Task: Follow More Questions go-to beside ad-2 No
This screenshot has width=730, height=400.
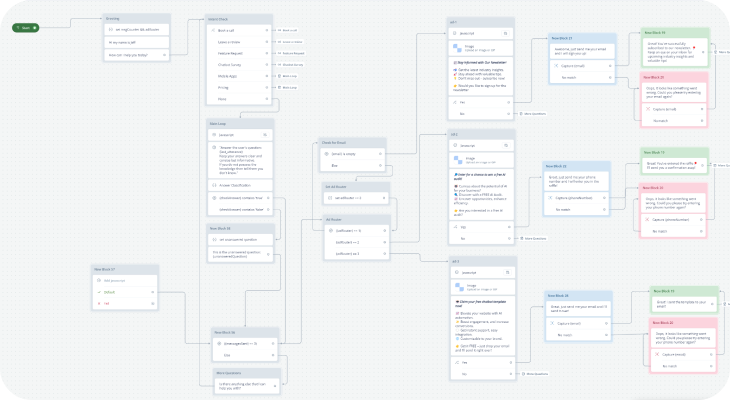Action: [x=534, y=238]
